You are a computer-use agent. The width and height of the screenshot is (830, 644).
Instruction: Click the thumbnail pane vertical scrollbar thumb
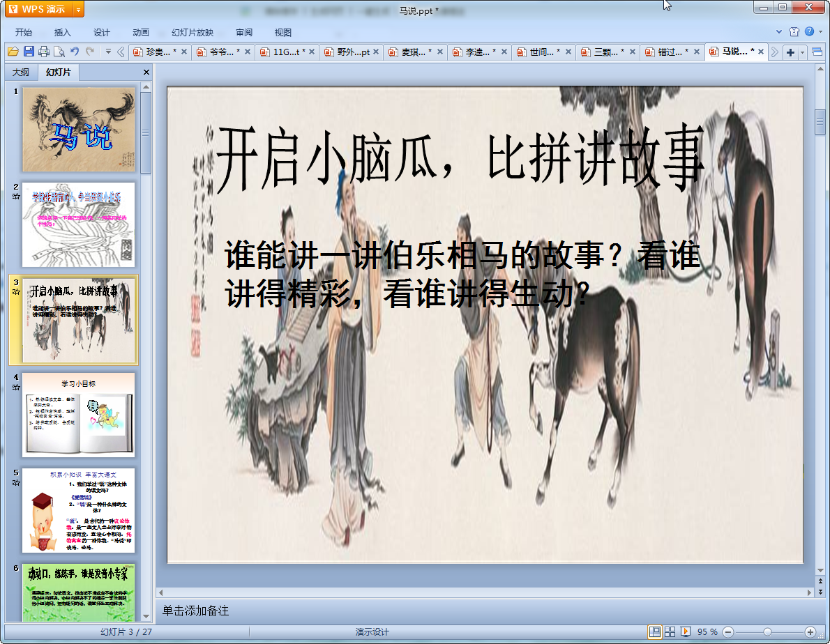pyautogui.click(x=146, y=132)
